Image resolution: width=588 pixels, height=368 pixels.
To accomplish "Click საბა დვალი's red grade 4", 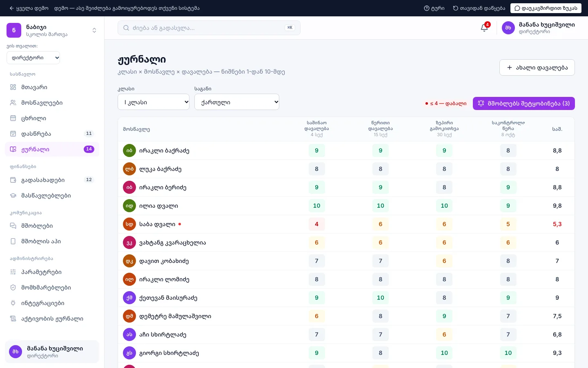I will click(x=316, y=224).
